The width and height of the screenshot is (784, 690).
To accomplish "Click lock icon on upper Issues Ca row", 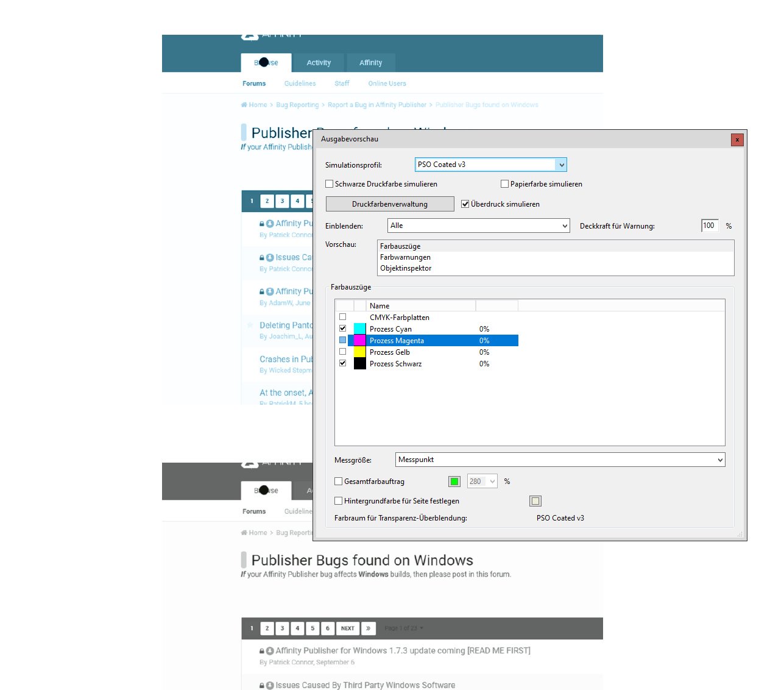I will [262, 258].
